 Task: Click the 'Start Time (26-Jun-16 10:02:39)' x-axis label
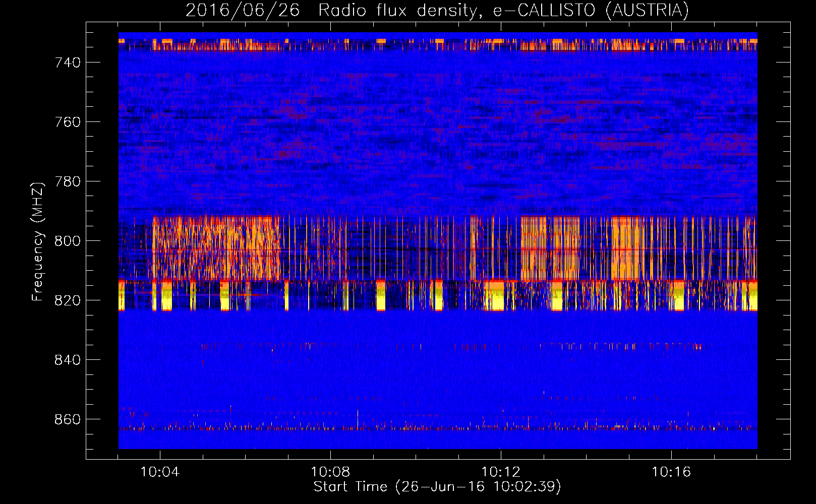(x=437, y=487)
